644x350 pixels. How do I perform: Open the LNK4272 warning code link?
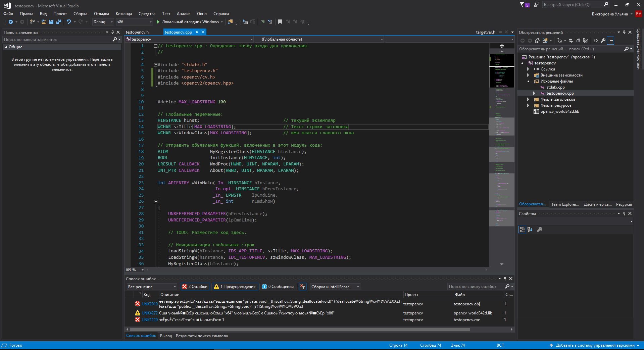(150, 313)
